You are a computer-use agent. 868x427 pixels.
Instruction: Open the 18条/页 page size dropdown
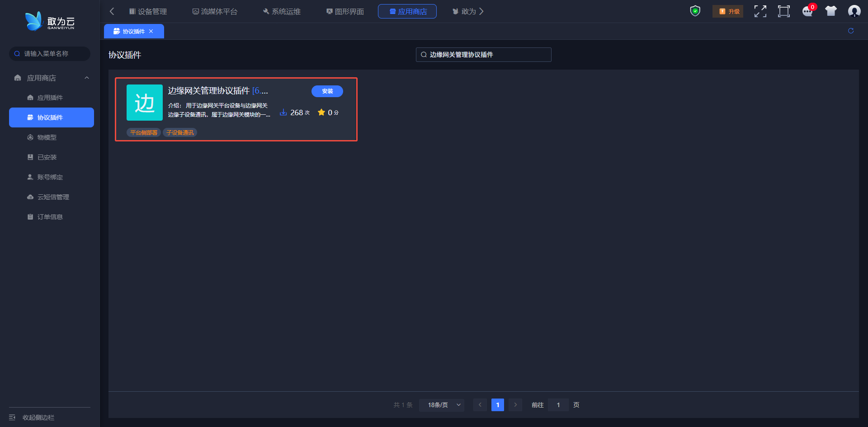[442, 405]
